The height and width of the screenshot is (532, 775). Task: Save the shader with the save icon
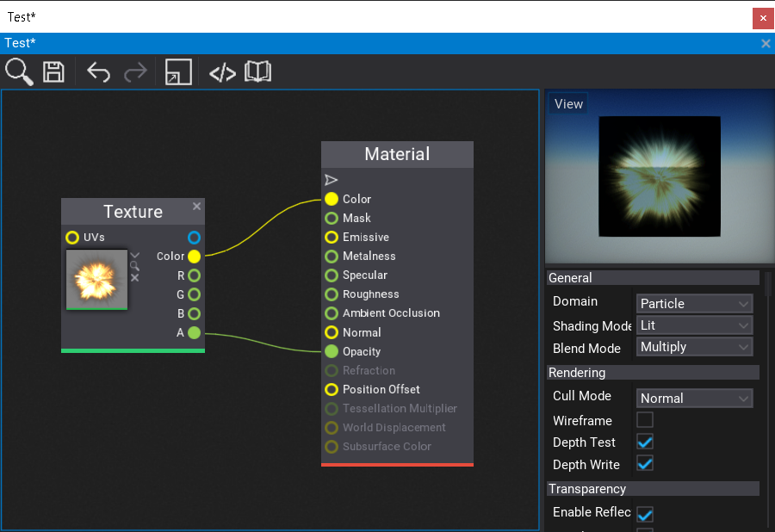click(x=53, y=72)
